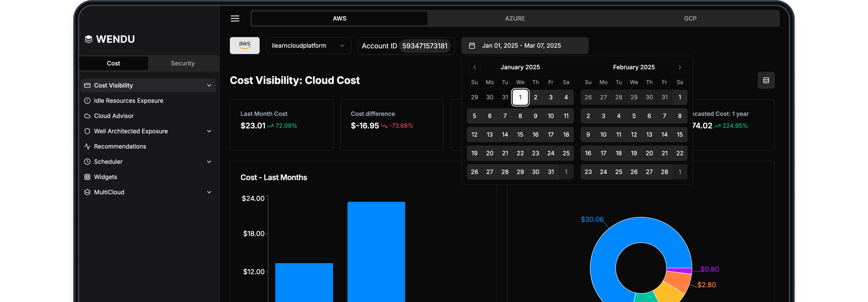Click the Idle Resources Exposure alert icon
Viewport: 868px width, 302px height.
87,101
